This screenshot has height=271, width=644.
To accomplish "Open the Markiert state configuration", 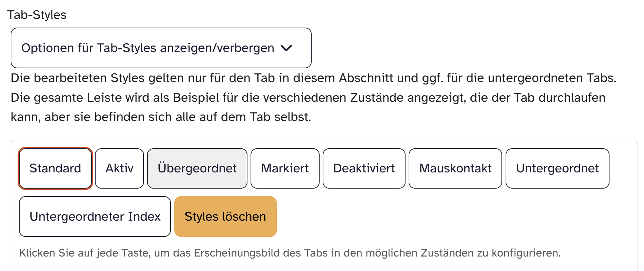I will [x=285, y=168].
